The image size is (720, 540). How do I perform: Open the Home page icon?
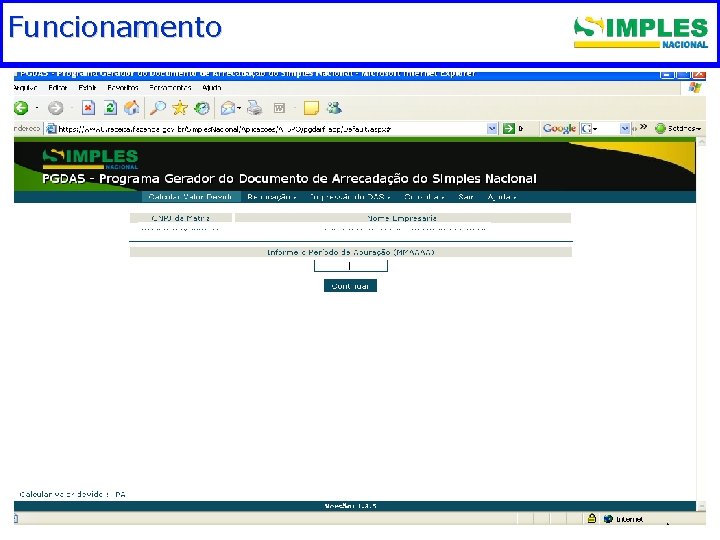click(x=132, y=108)
